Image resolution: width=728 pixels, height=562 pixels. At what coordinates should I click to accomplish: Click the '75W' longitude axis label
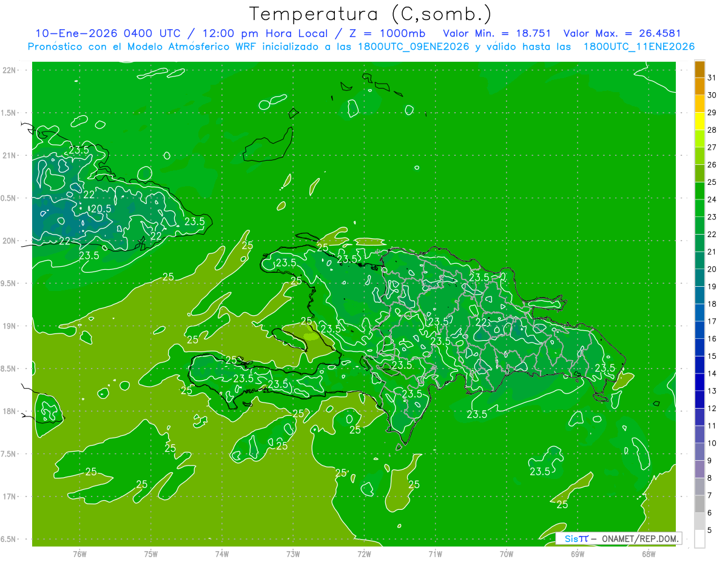click(151, 554)
